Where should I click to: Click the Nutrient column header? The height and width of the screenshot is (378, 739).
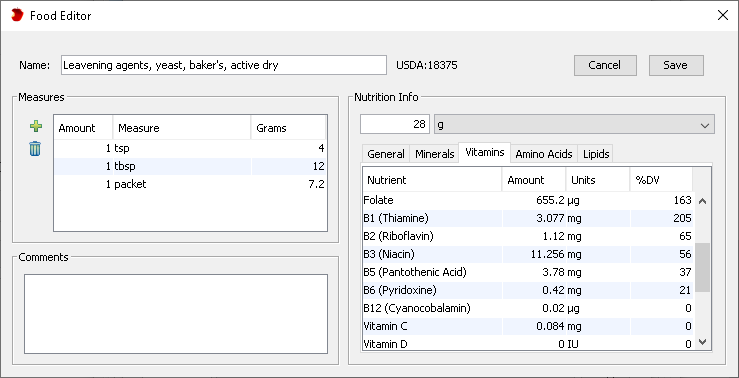point(432,180)
